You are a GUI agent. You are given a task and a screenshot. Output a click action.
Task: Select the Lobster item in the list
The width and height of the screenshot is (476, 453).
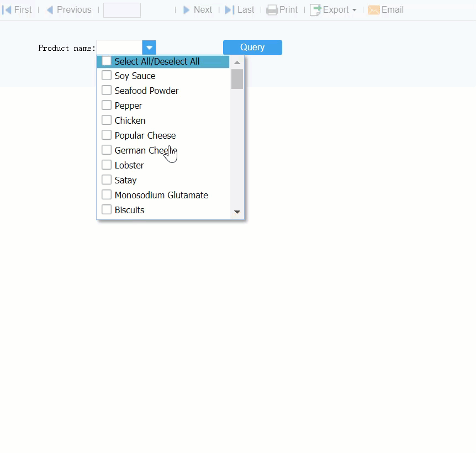pos(128,165)
